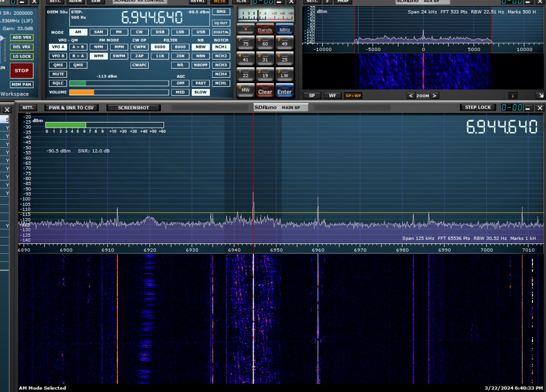Select the 75 meter band key
The image size is (546, 392).
[245, 43]
